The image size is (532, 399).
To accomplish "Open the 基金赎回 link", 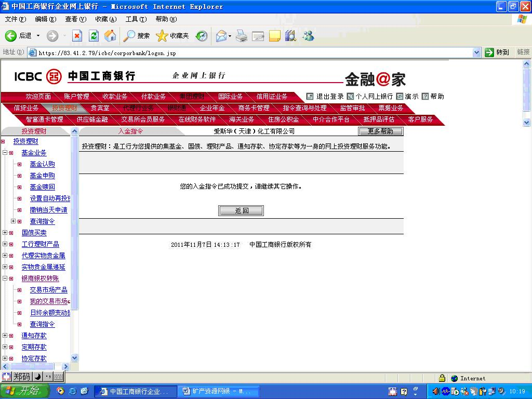I will pyautogui.click(x=43, y=187).
